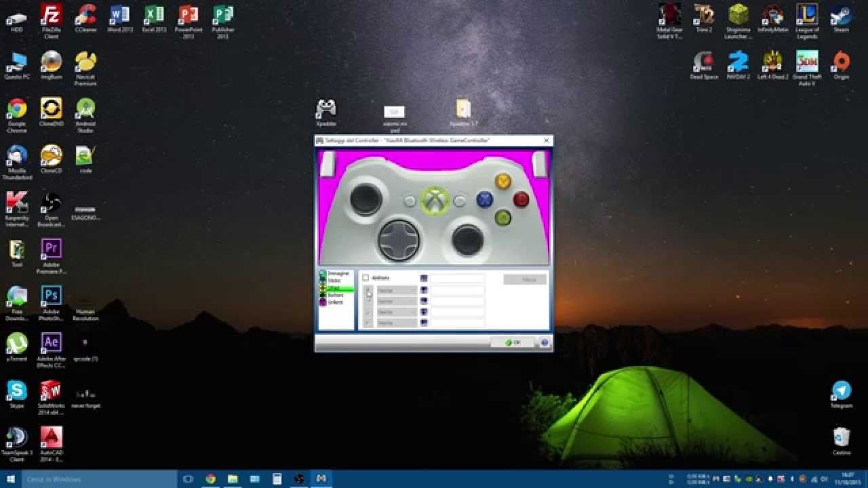Viewport: 868px width, 488px height.
Task: Select the uTorrent desktop icon
Action: [x=17, y=347]
